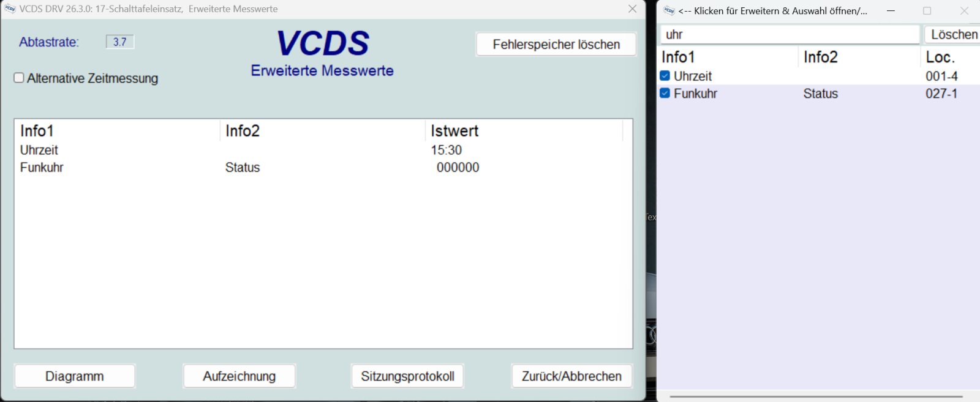Click Info1 column header in main table
The height and width of the screenshot is (402, 980).
pyautogui.click(x=117, y=131)
